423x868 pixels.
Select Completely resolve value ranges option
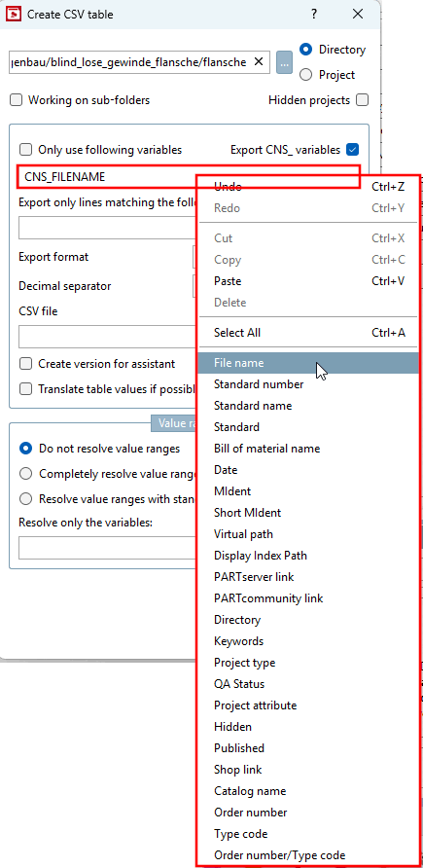coord(25,475)
